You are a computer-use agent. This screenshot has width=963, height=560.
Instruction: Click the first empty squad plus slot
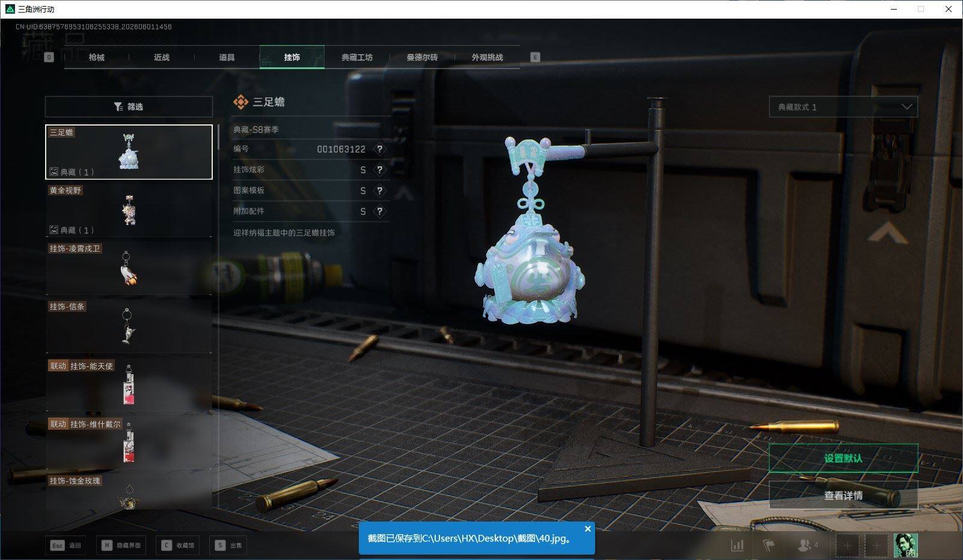coord(847,546)
